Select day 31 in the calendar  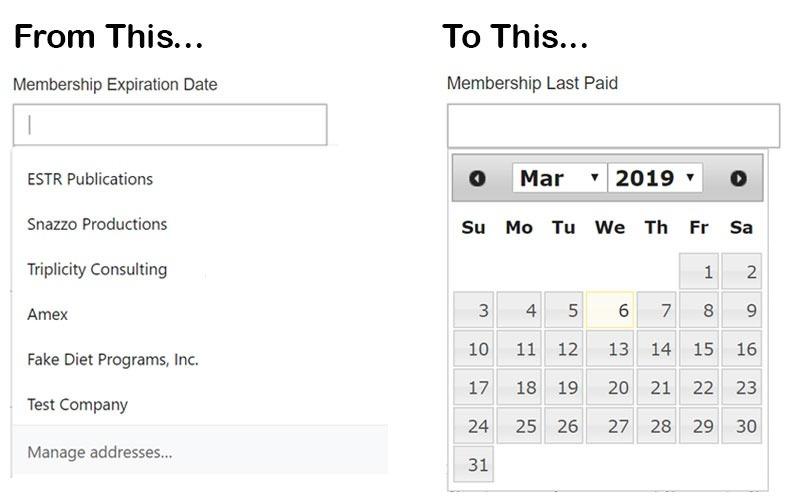[x=474, y=465]
